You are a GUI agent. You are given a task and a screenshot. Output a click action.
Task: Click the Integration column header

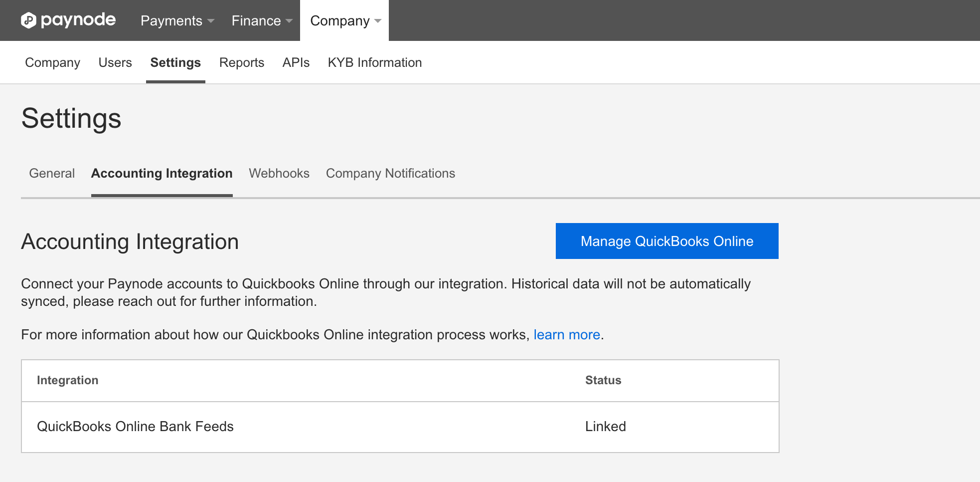click(68, 380)
